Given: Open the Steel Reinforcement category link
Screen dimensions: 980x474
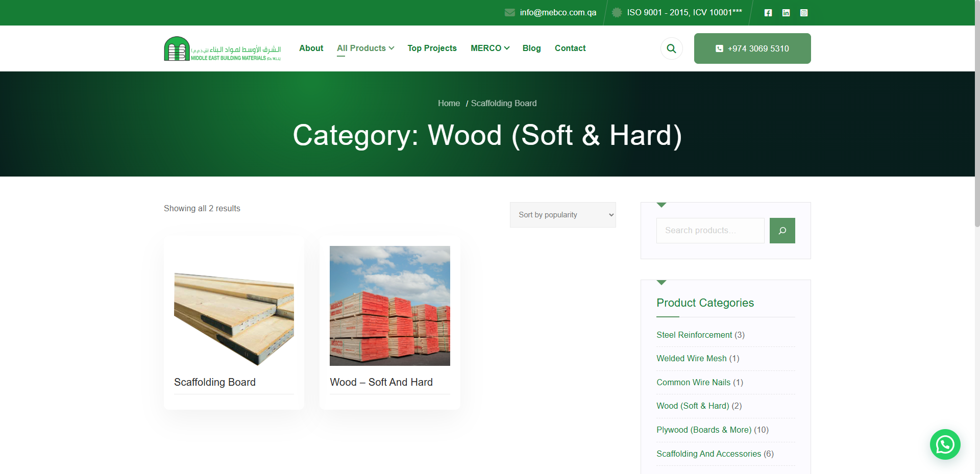Looking at the screenshot, I should coord(694,335).
